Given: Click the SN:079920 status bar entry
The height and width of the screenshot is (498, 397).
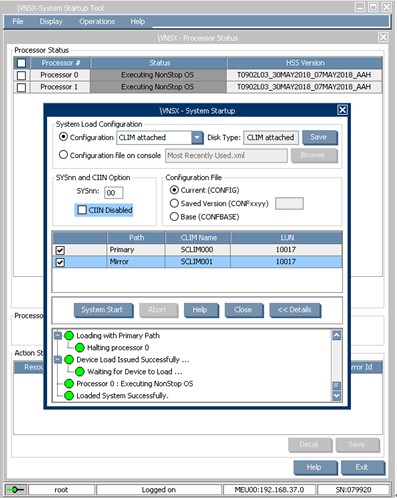Looking at the screenshot, I should (x=353, y=490).
